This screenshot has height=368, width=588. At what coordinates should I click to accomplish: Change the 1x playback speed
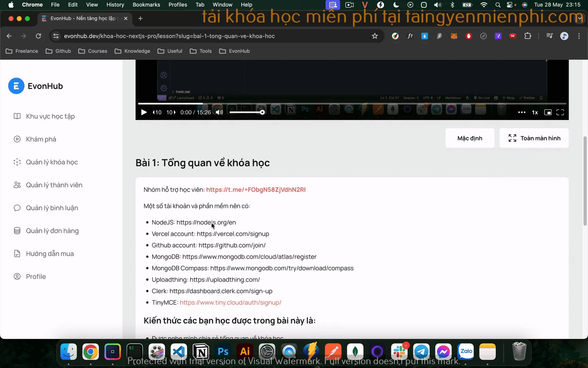coord(535,112)
